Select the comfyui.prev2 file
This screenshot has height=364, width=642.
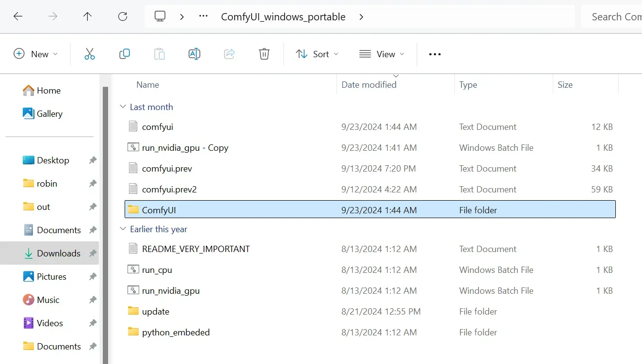coord(370,190)
